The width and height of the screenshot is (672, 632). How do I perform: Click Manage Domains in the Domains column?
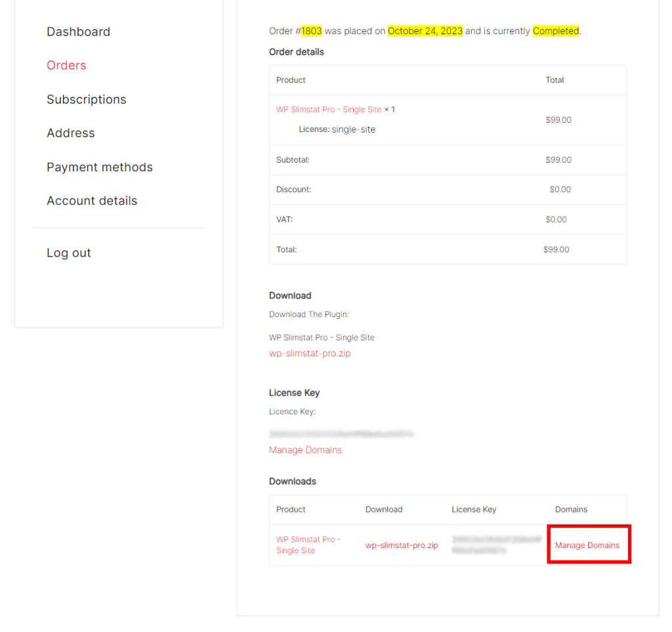click(x=587, y=545)
